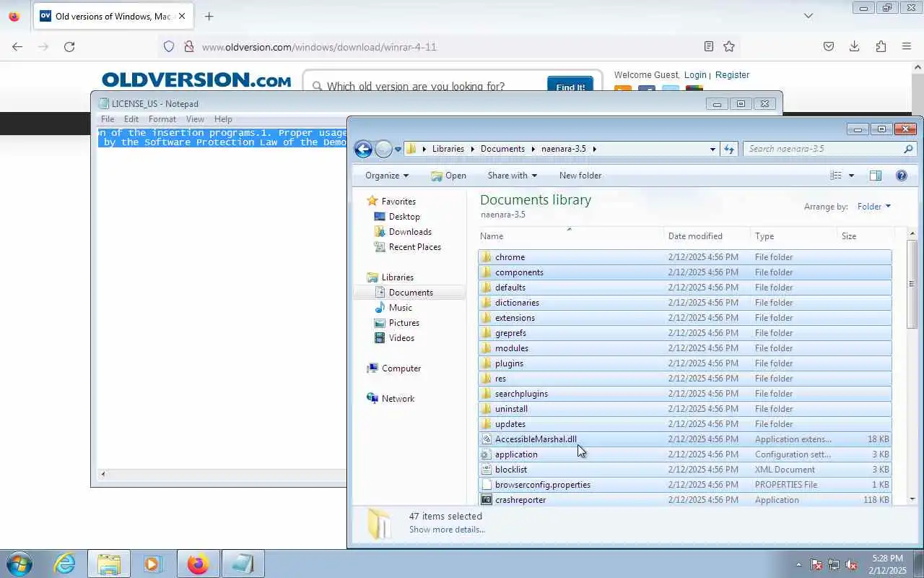The width and height of the screenshot is (924, 578).
Task: Select the chrome folder icon
Action: tap(487, 257)
